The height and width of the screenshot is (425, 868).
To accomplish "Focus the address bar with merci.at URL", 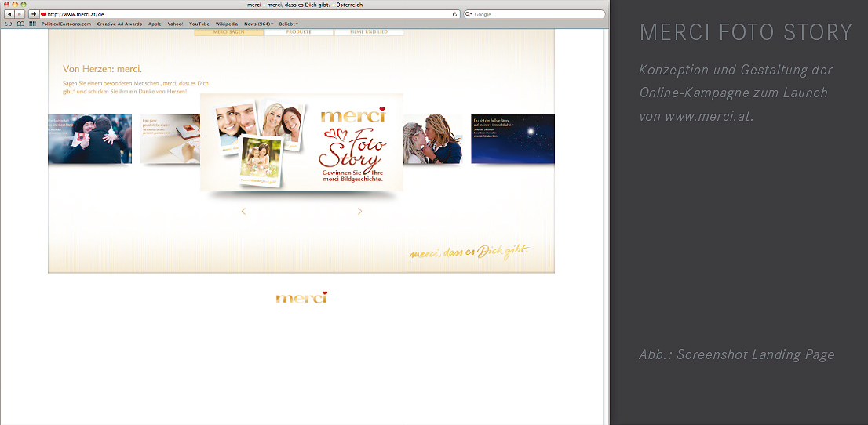I will (250, 14).
